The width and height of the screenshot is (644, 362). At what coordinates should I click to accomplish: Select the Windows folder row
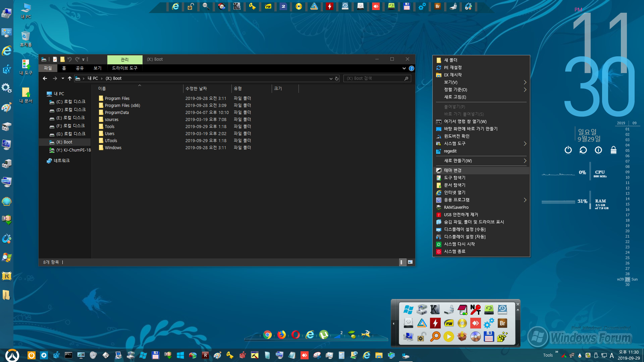pyautogui.click(x=175, y=148)
